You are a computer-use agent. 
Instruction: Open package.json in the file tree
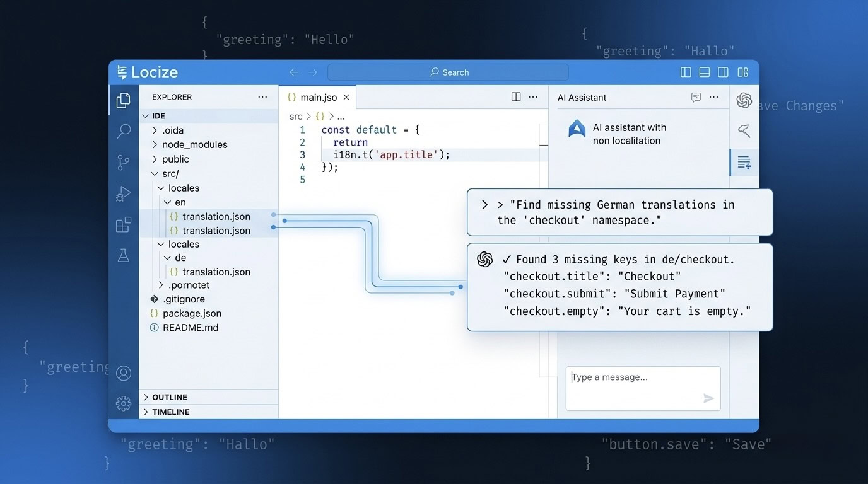point(192,313)
